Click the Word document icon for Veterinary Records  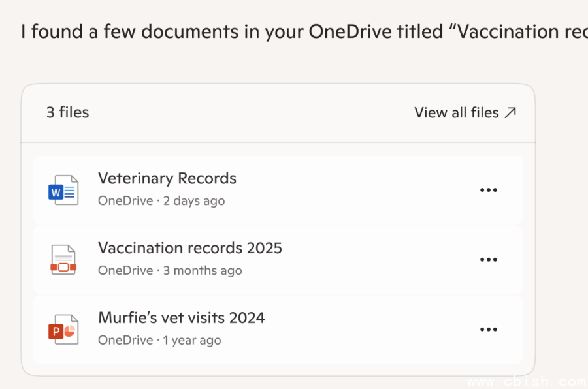63,190
